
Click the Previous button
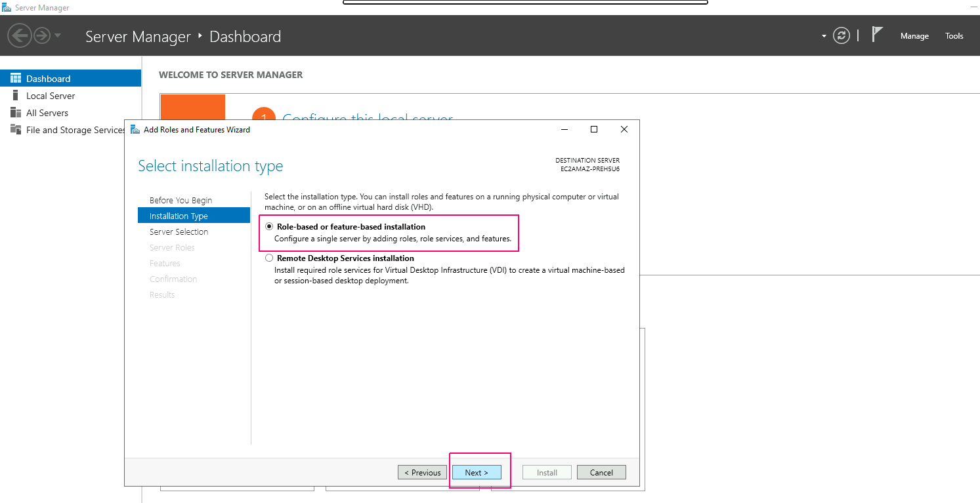[422, 472]
